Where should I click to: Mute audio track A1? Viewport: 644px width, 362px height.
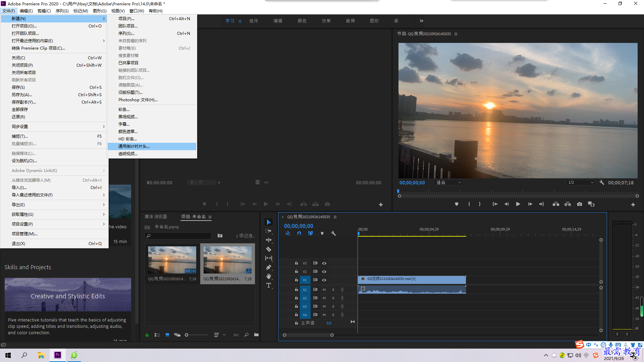pos(324,290)
